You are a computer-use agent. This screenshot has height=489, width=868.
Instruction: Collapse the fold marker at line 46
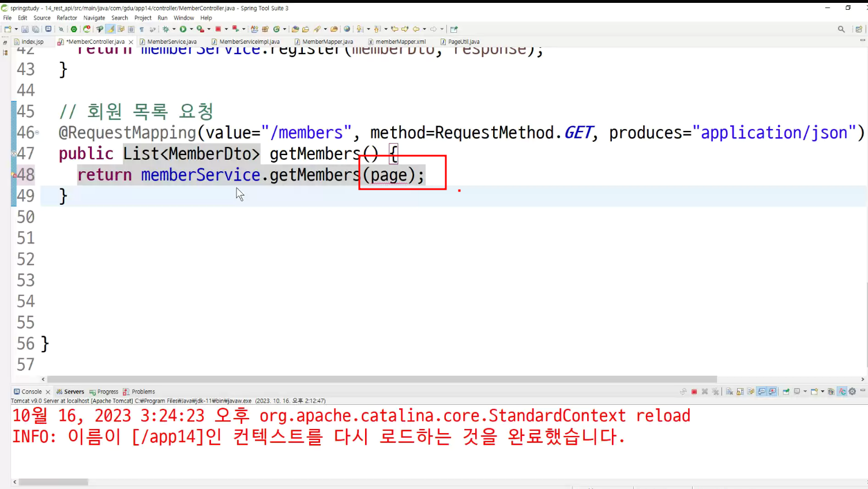[37, 133]
